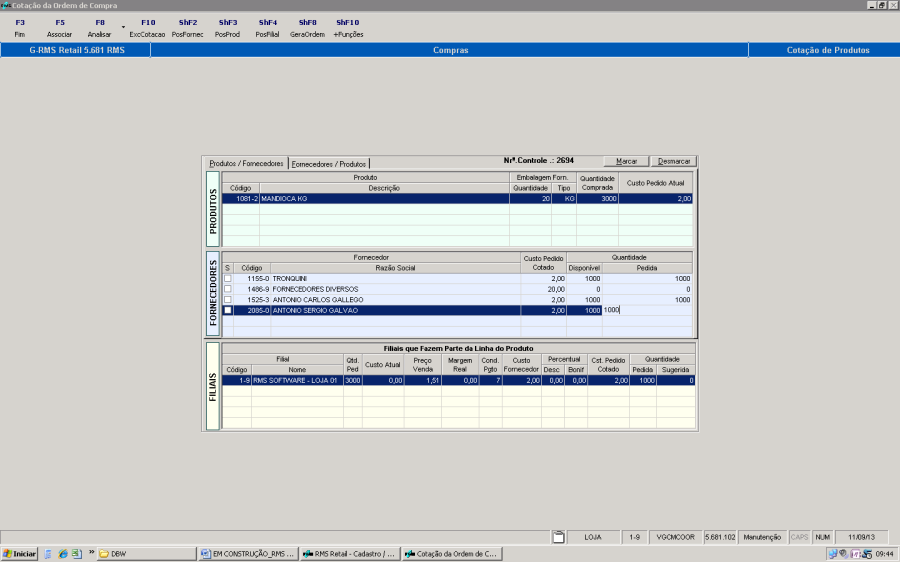Click F10 ExcCotacao in the toolbar
The image size is (900, 562).
pyautogui.click(x=147, y=27)
